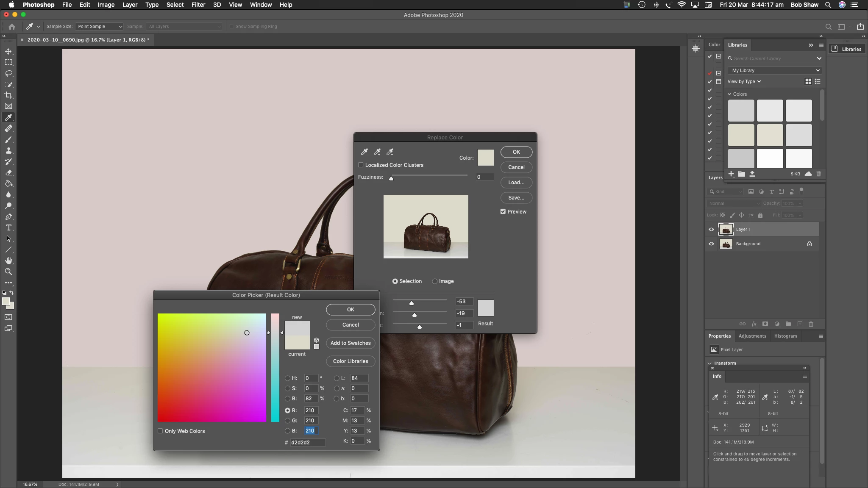Image resolution: width=868 pixels, height=488 pixels.
Task: Hide the Background layer visibility
Action: coord(711,244)
